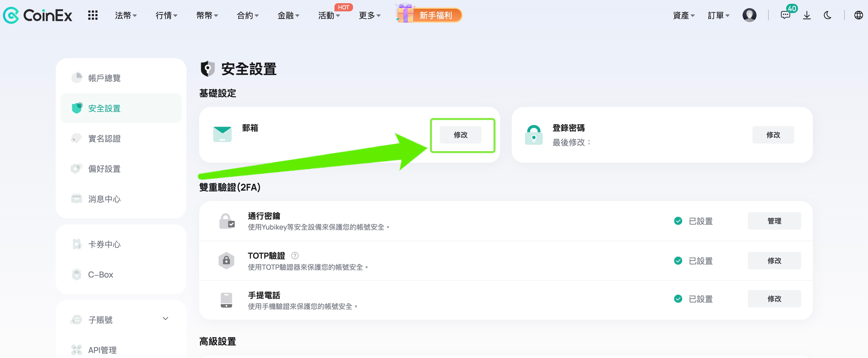
Task: Click 已設置 status for TOTP驗證
Action: pyautogui.click(x=693, y=261)
